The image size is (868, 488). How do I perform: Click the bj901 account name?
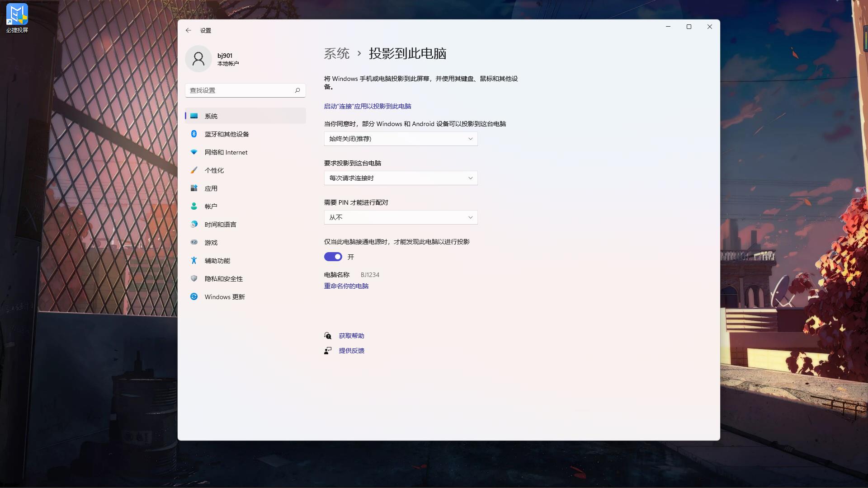(225, 56)
